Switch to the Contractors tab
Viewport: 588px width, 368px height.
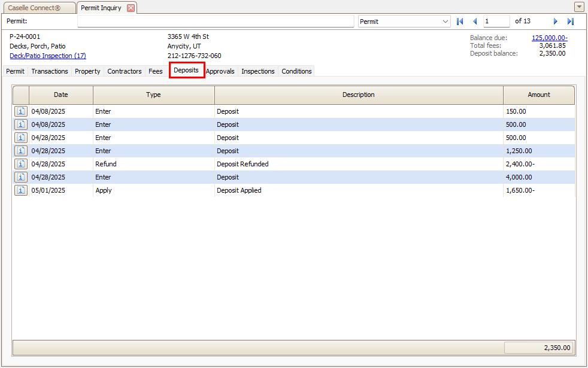[x=125, y=71]
